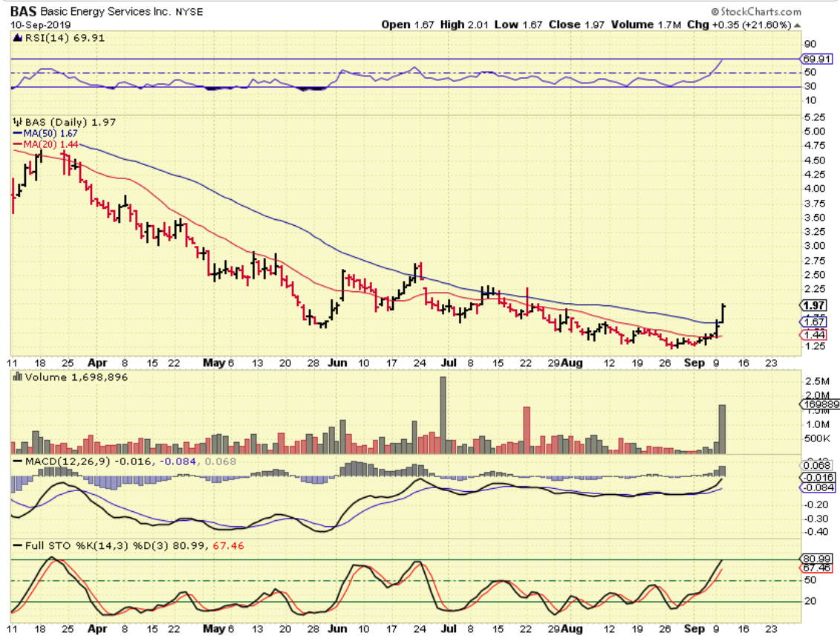The width and height of the screenshot is (840, 639).
Task: Click the latest gray volume bar for September 10
Action: pos(722,429)
